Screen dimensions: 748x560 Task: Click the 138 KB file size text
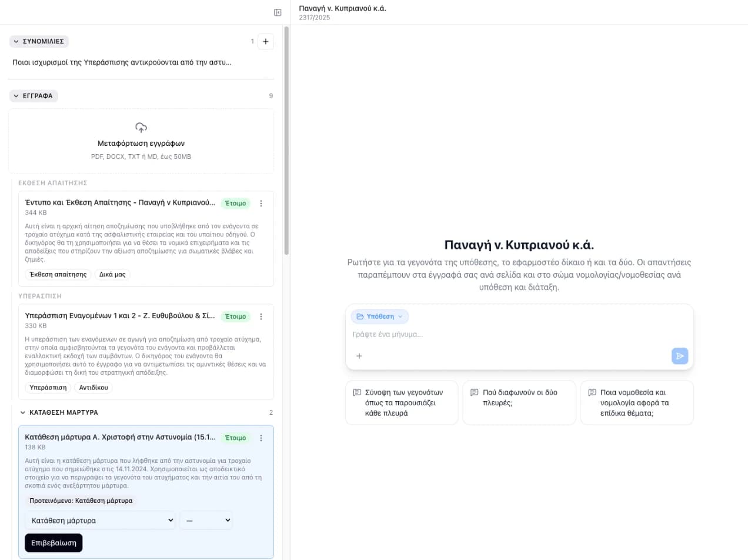coord(35,448)
